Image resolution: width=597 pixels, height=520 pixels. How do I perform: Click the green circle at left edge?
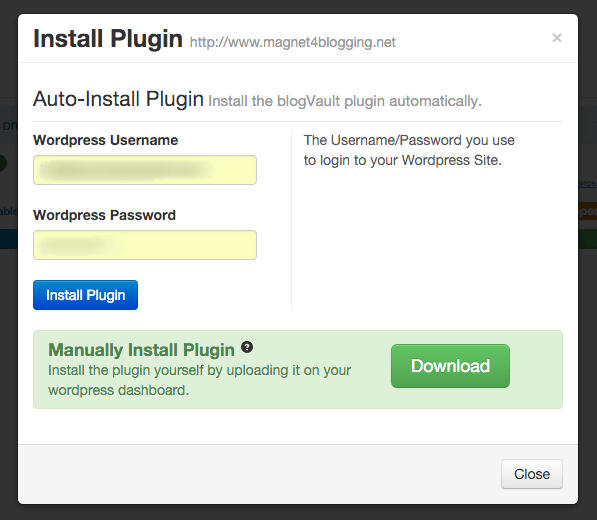pos(3,163)
